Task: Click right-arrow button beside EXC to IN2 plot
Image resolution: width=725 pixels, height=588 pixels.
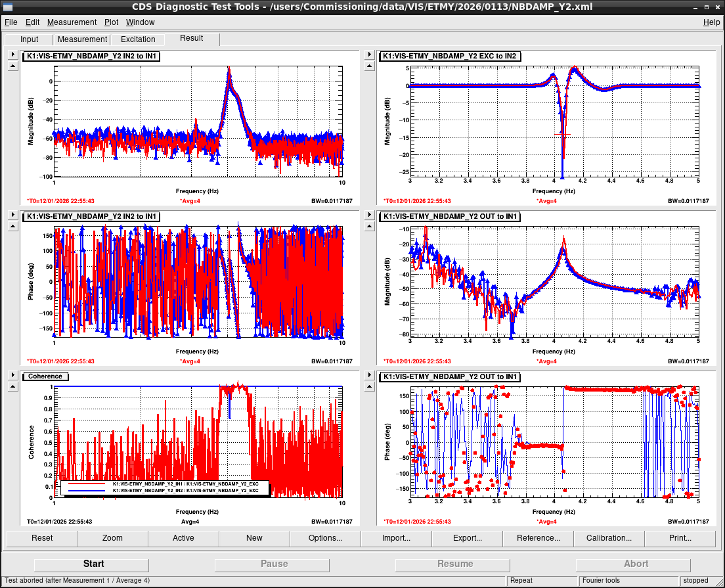Action: (x=369, y=55)
